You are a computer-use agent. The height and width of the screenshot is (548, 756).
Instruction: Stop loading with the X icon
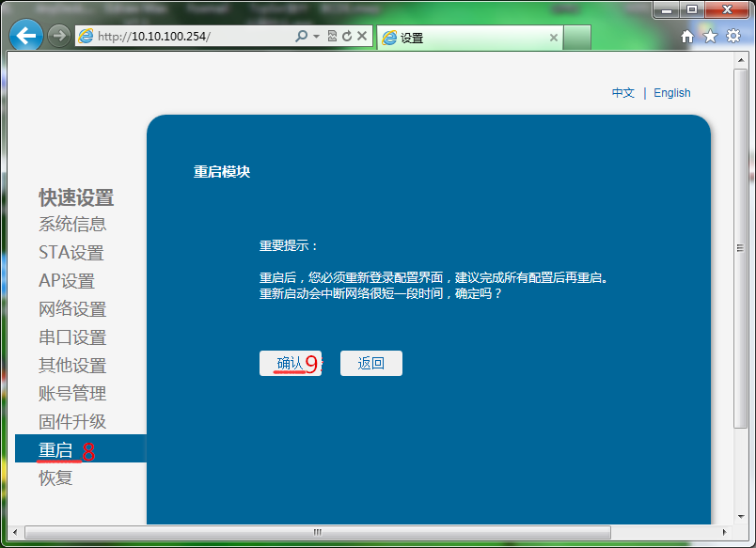362,37
